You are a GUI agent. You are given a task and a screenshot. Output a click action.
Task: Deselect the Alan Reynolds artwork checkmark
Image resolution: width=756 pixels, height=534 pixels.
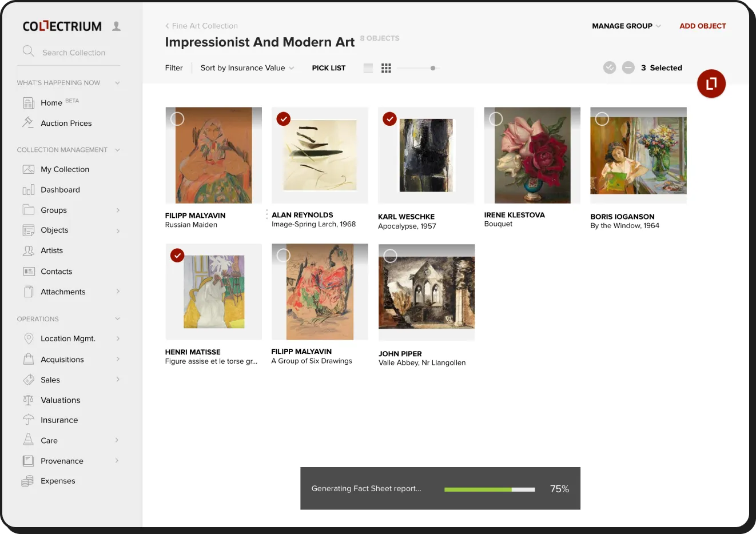282,119
